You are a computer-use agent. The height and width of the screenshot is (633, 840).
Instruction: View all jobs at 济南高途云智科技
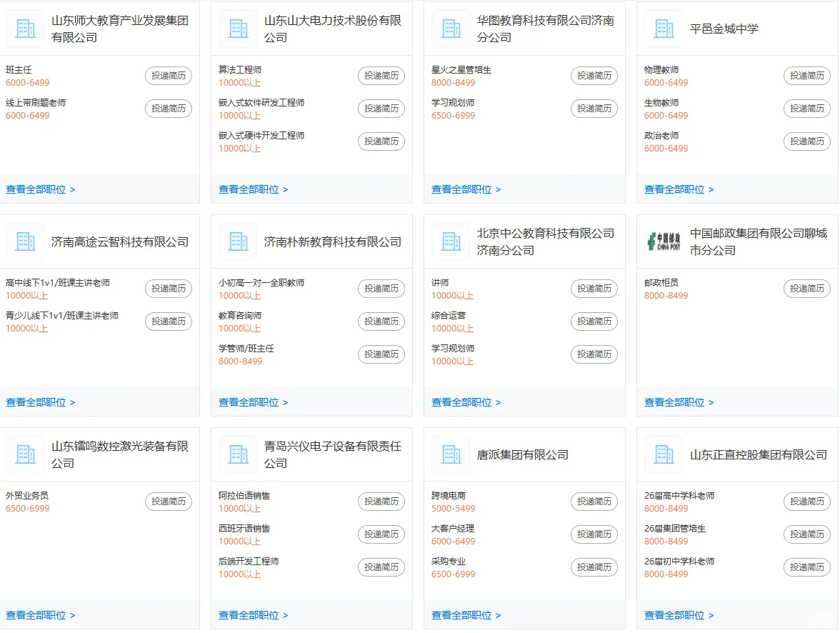tap(41, 402)
